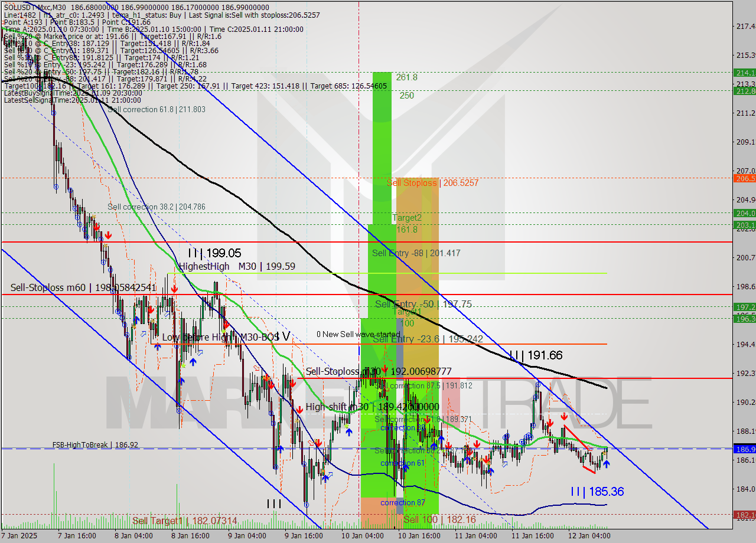The height and width of the screenshot is (543, 756).
Task: Click the green 196.3 price tag on the axis
Action: coord(744,319)
